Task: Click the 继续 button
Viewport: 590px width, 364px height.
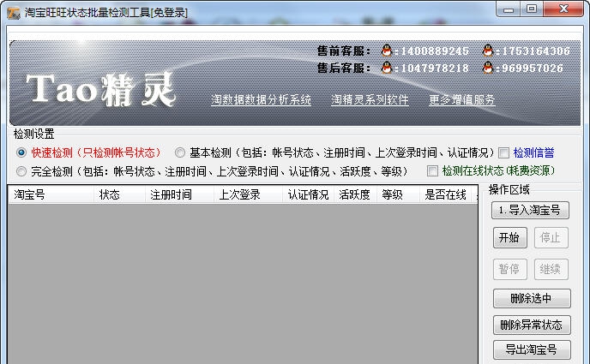Action: 551,269
